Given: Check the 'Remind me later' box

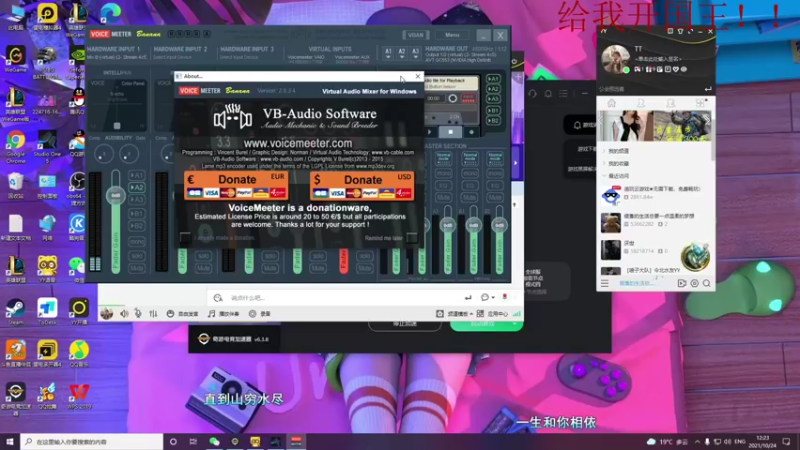Looking at the screenshot, I should 412,238.
